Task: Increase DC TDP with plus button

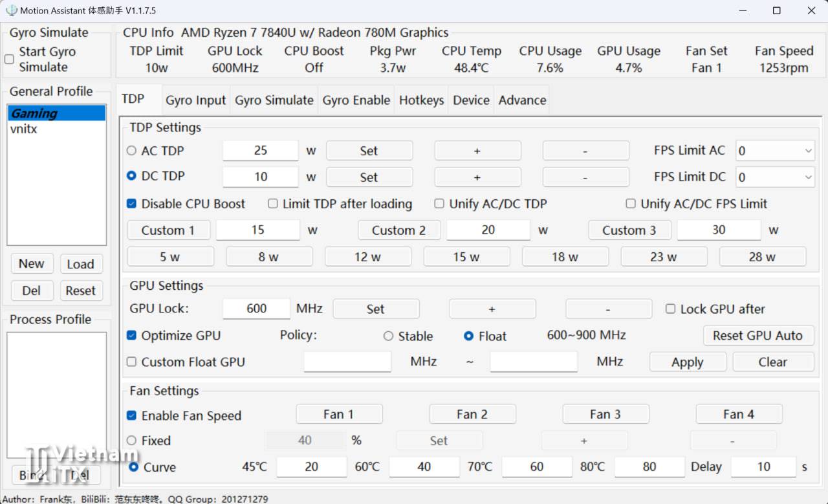Action: pos(477,177)
